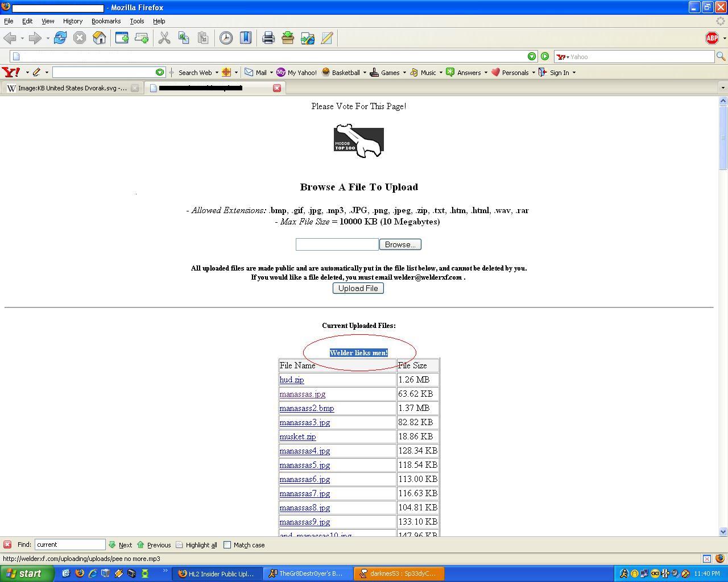This screenshot has width=728, height=582.
Task: Enable the Match case checkbox
Action: (x=227, y=545)
